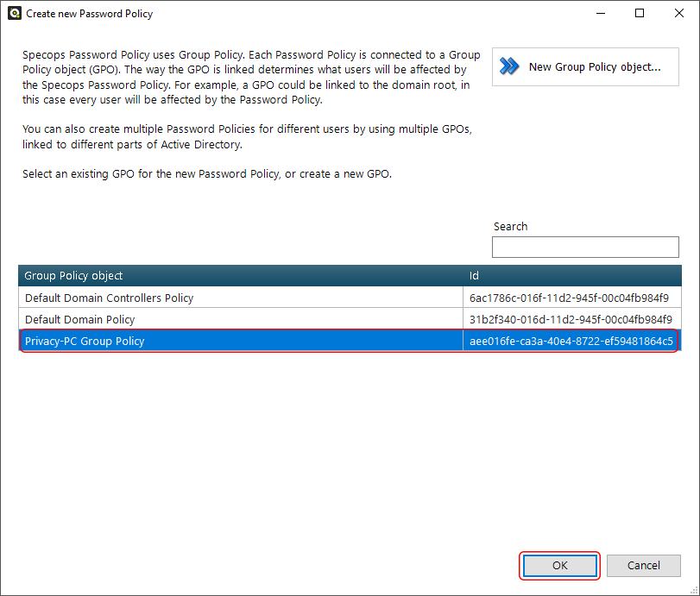700x596 pixels.
Task: Click the Specops app icon in title bar
Action: click(x=15, y=14)
